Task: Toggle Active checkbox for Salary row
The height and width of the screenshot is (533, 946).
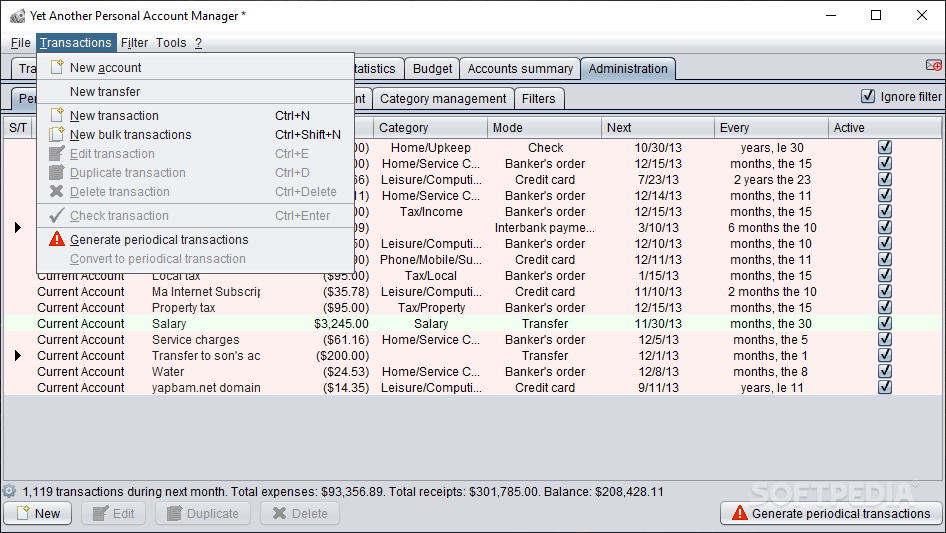Action: click(x=884, y=323)
